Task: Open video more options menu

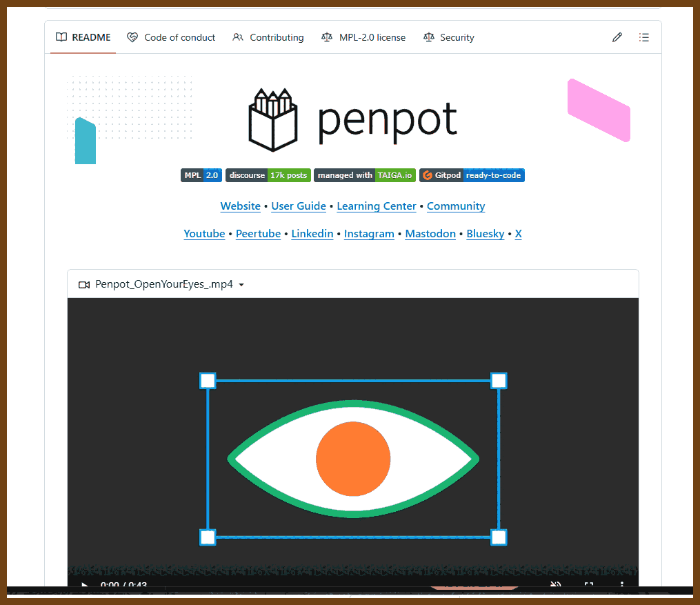Action: [621, 585]
